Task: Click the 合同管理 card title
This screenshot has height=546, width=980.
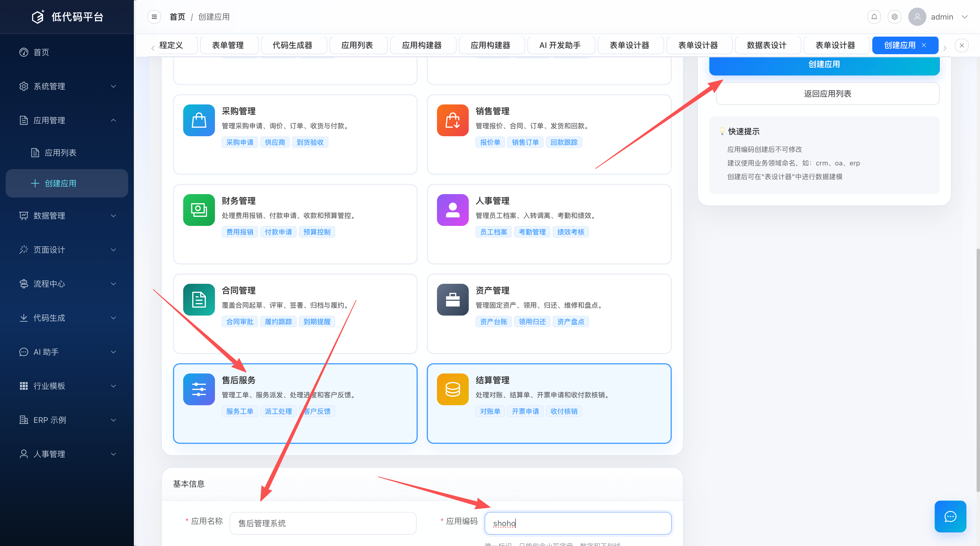Action: [x=238, y=291]
